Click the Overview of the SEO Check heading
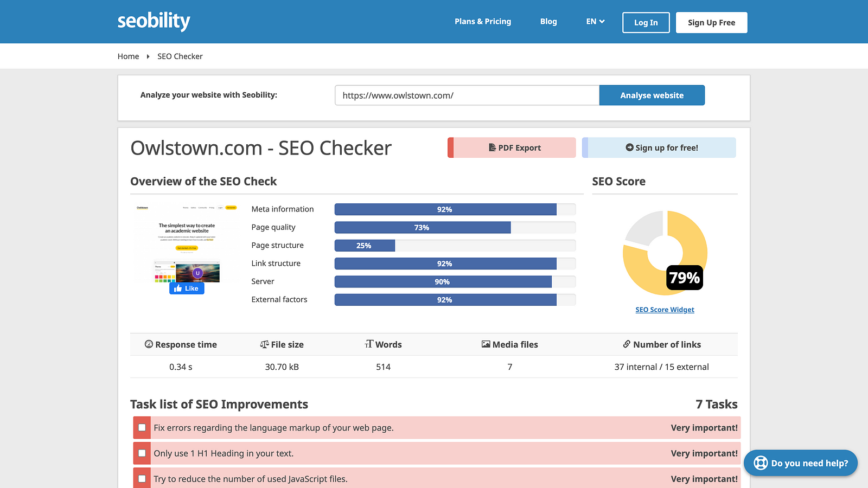Screen dimensions: 868x488 tap(203, 182)
